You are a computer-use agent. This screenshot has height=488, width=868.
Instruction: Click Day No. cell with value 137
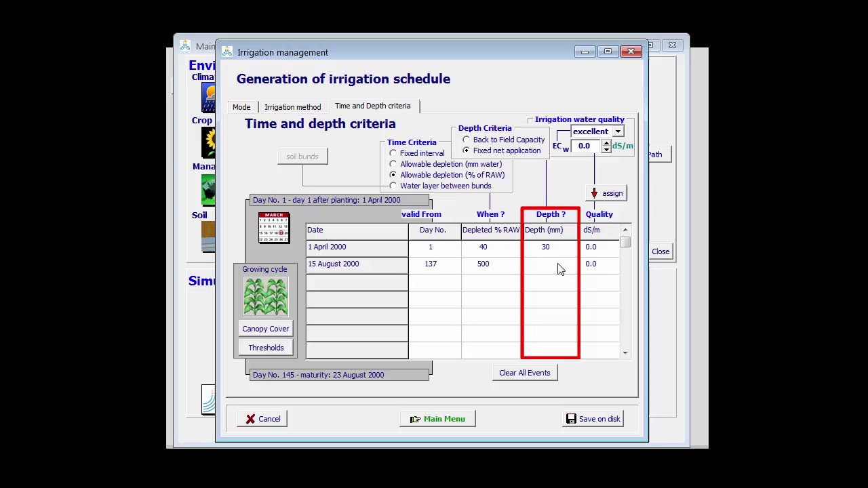(x=435, y=264)
